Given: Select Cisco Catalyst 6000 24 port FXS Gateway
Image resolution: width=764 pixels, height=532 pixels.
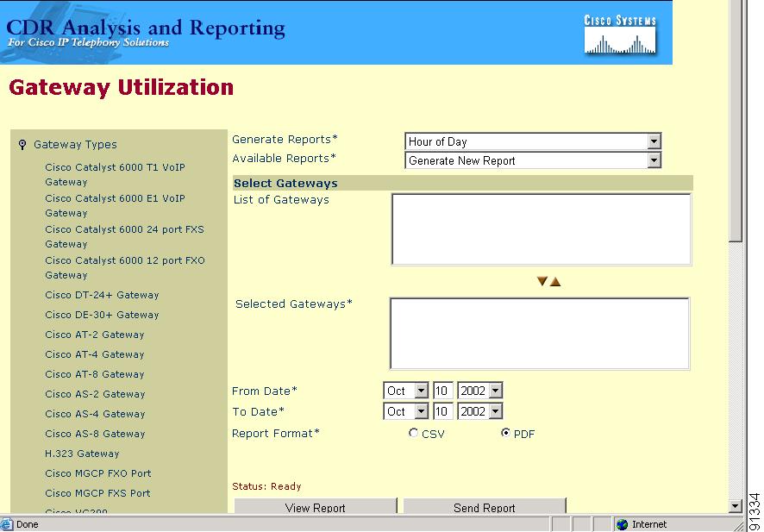Looking at the screenshot, I should (124, 237).
